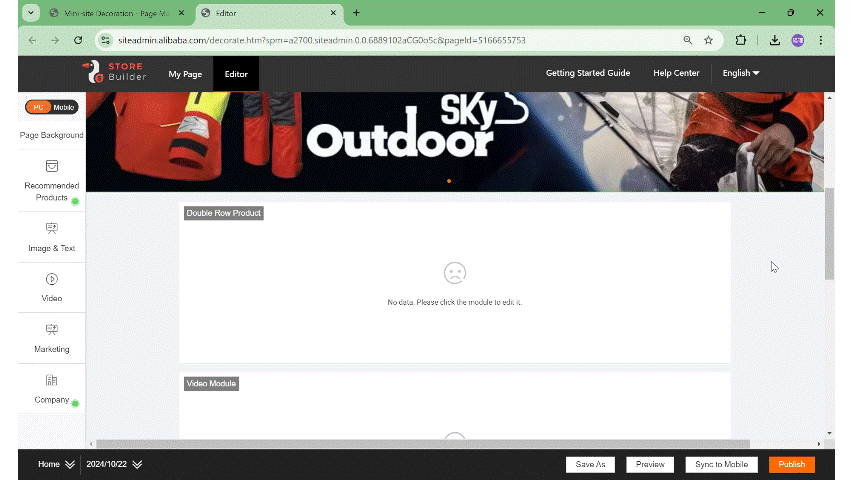Click the No data sad-face placeholder
The image size is (853, 480).
click(455, 273)
